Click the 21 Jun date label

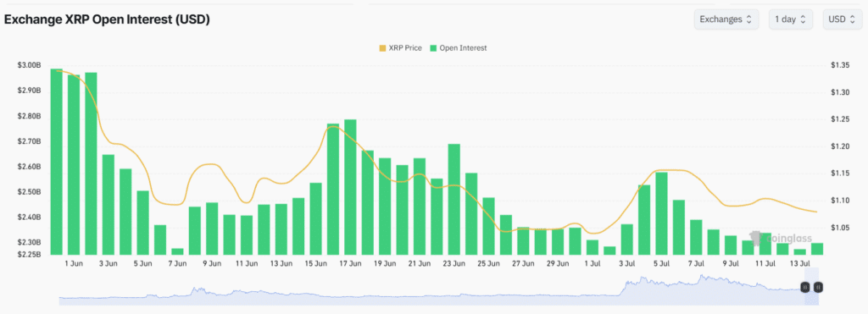point(420,264)
